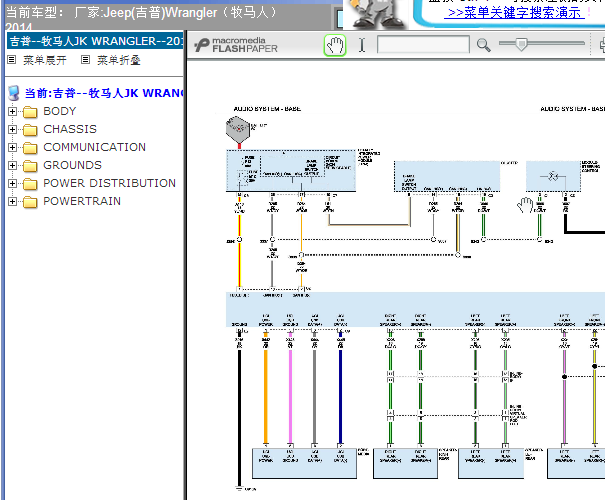Expand the POWER DISTRIBUTION folder node
The height and width of the screenshot is (500, 605).
[x=12, y=184]
